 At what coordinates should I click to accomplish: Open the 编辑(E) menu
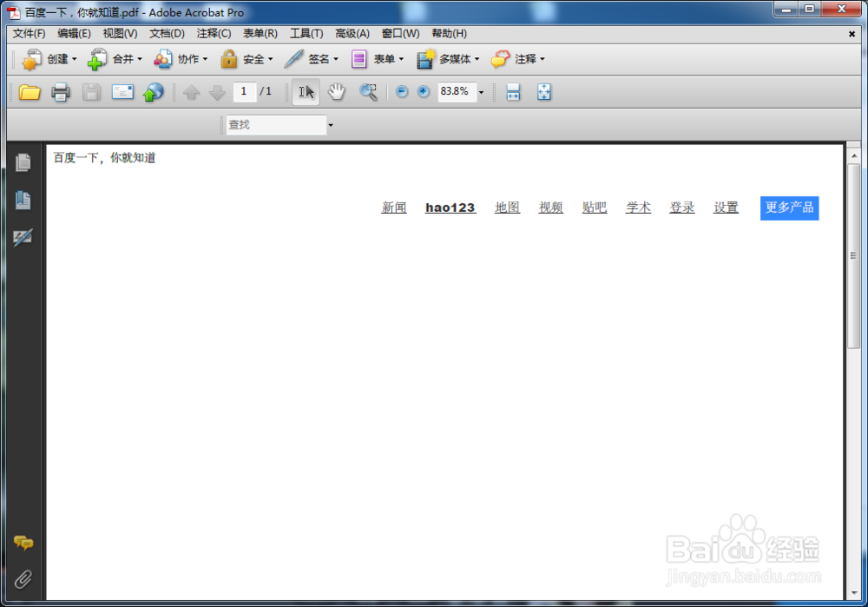(74, 34)
